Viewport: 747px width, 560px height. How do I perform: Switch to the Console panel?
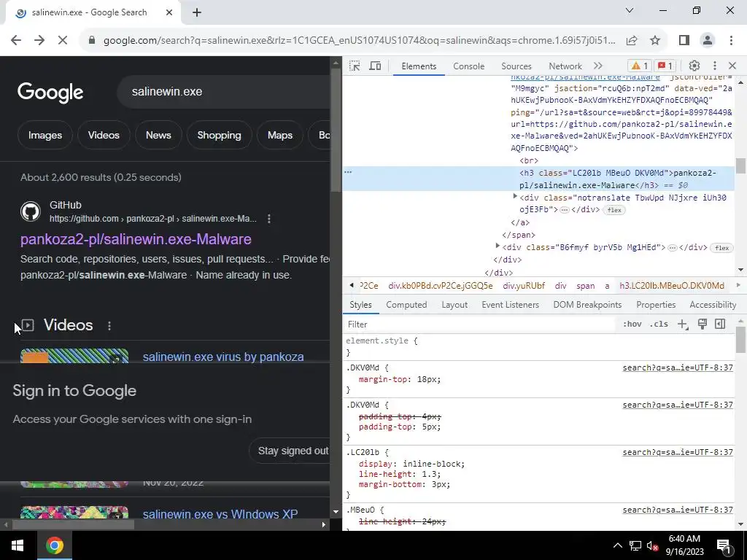point(469,66)
